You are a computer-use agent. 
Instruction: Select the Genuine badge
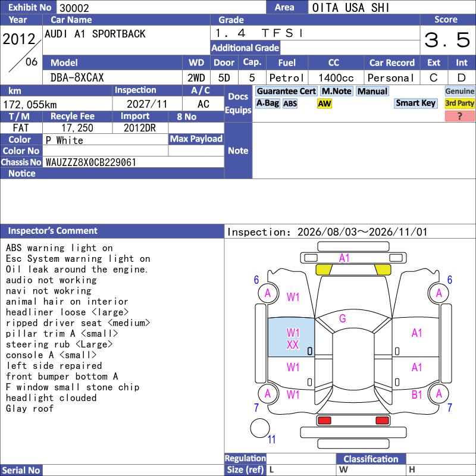(x=459, y=91)
